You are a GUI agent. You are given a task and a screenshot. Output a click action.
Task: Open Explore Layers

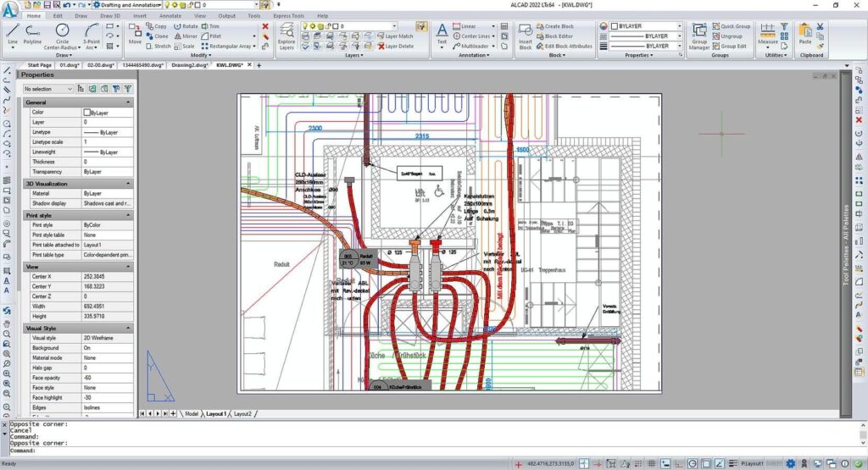pyautogui.click(x=287, y=36)
